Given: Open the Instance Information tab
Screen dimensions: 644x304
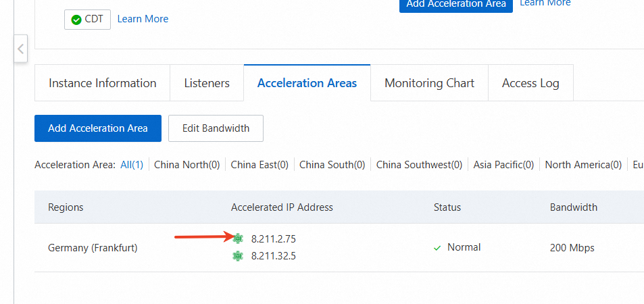Looking at the screenshot, I should (102, 83).
